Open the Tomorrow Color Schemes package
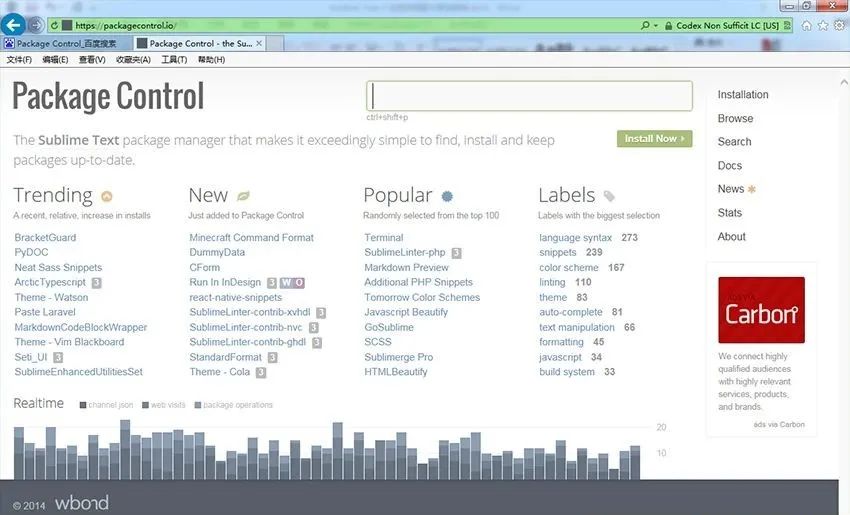The height and width of the screenshot is (515, 850). (x=422, y=297)
